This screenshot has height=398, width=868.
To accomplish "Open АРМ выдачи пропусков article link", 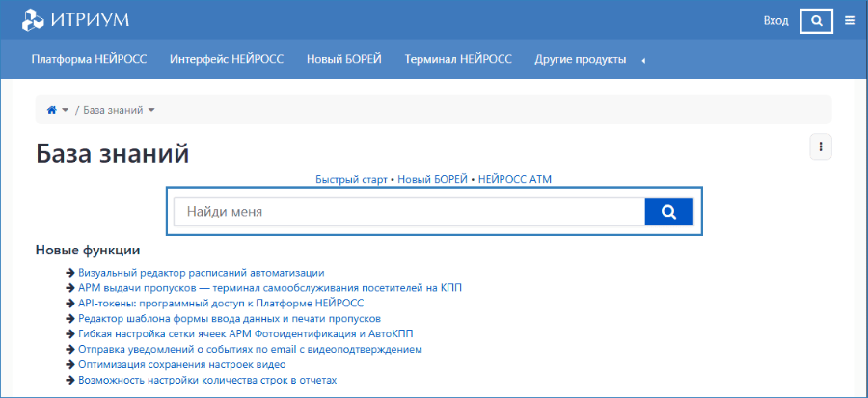I will click(x=270, y=288).
